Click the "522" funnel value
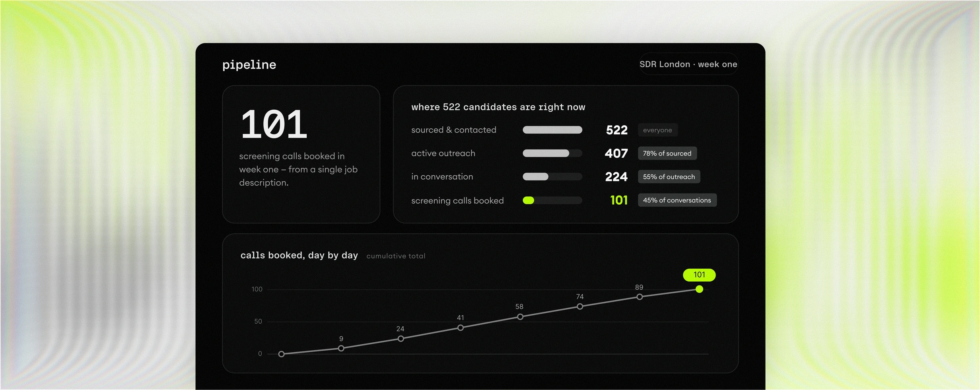 tap(616, 130)
